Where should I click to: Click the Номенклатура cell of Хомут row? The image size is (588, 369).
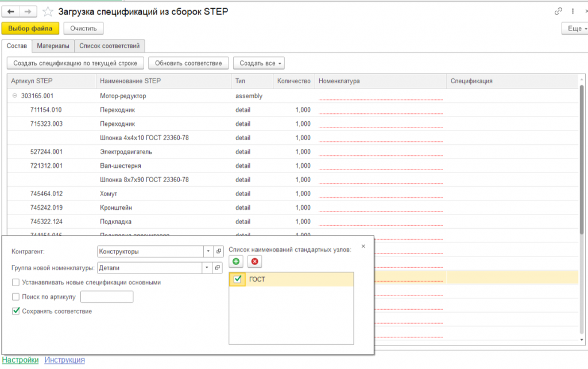point(381,194)
